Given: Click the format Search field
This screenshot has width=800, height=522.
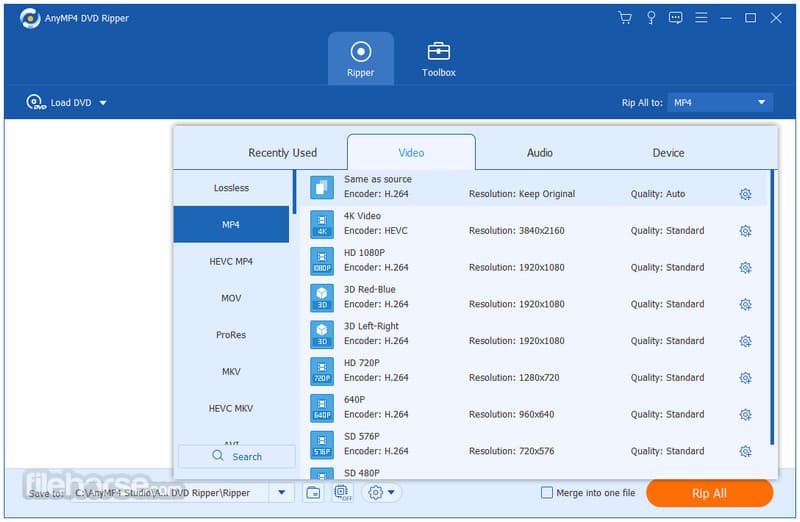Looking at the screenshot, I should (237, 457).
